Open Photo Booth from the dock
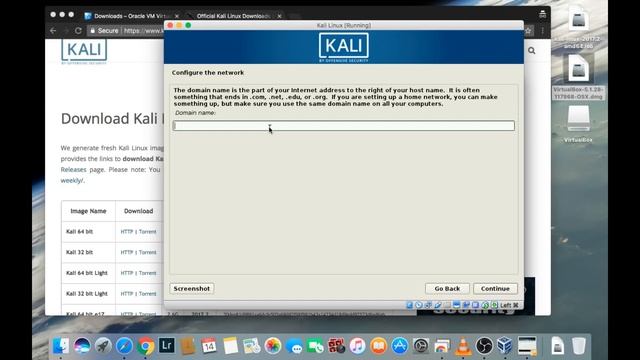Screen dimensions: 640x360 (336, 346)
